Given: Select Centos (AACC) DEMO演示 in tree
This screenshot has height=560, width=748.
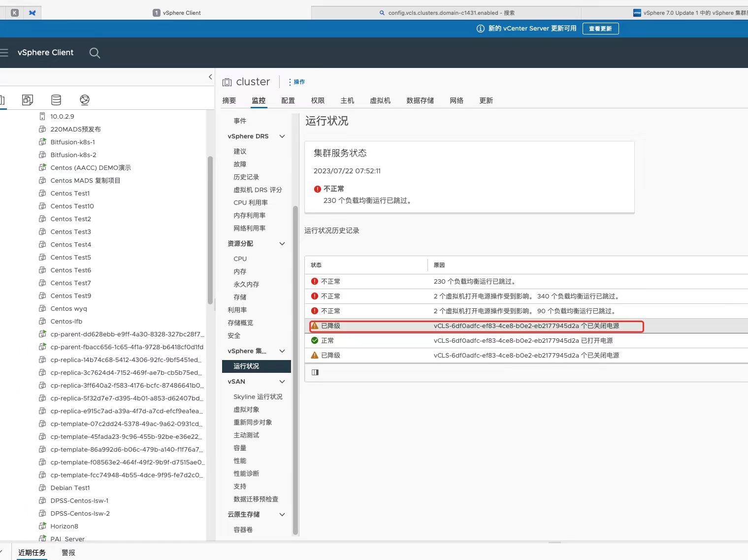Looking at the screenshot, I should 91,167.
